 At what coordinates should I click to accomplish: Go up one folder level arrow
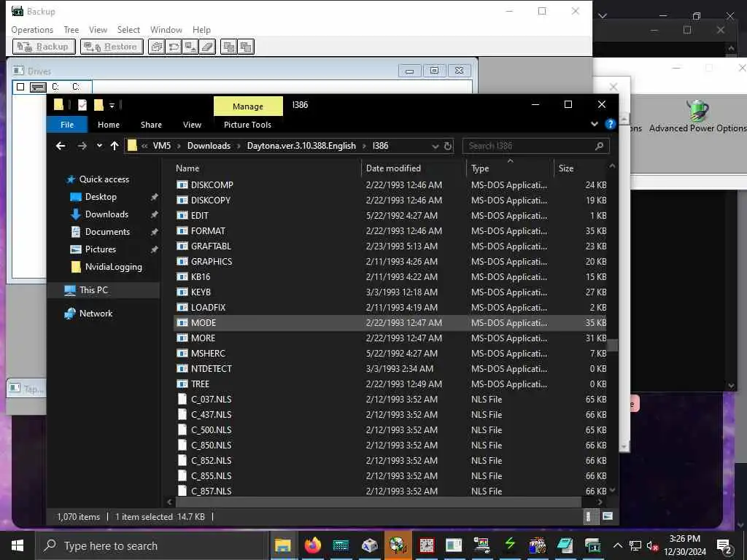115,146
